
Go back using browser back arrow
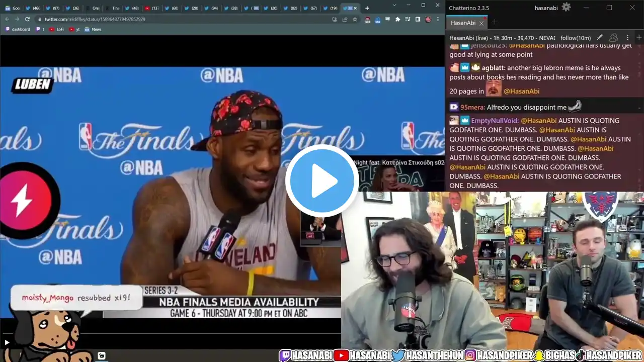pos(7,19)
